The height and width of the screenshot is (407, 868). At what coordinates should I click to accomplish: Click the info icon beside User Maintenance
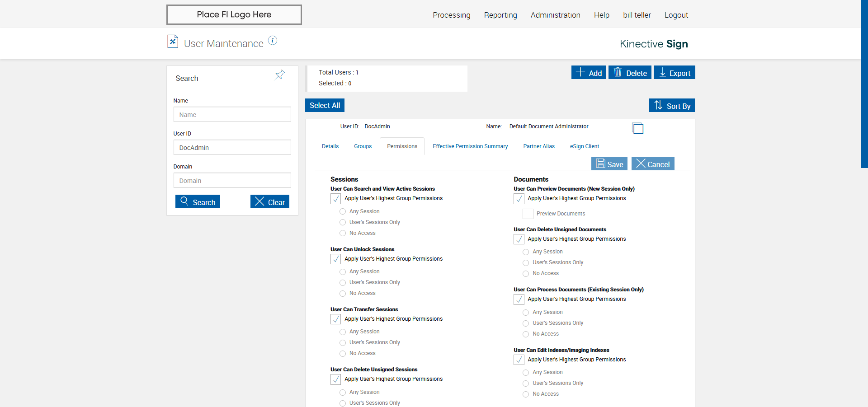(273, 41)
